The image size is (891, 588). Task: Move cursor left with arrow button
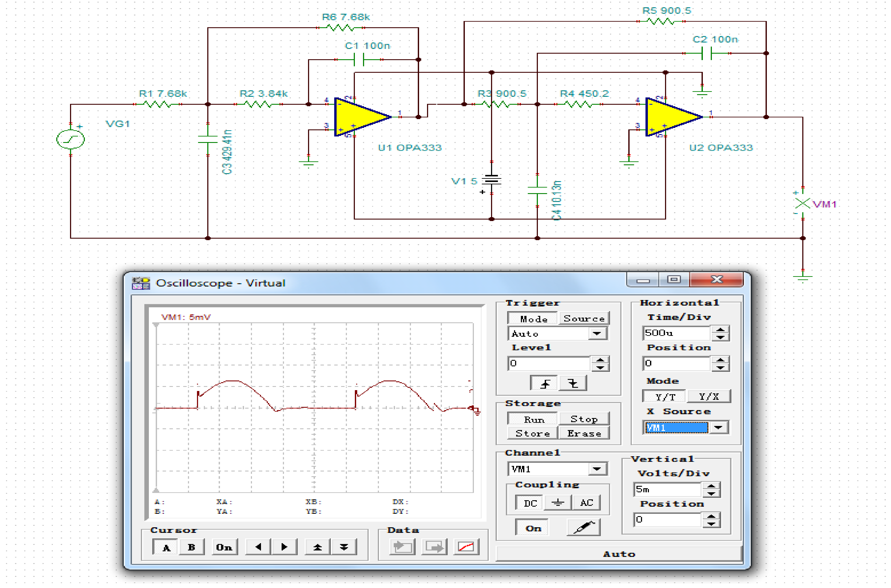[258, 547]
